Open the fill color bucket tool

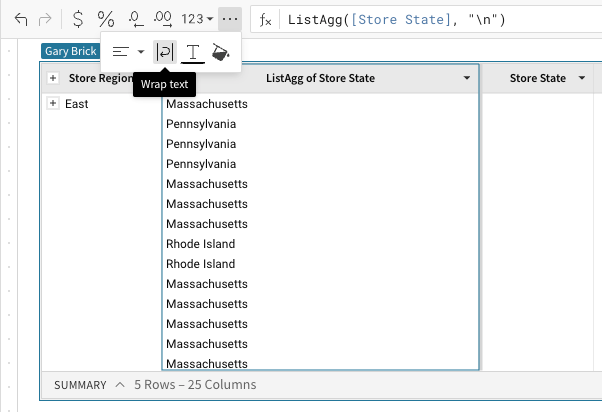click(221, 52)
